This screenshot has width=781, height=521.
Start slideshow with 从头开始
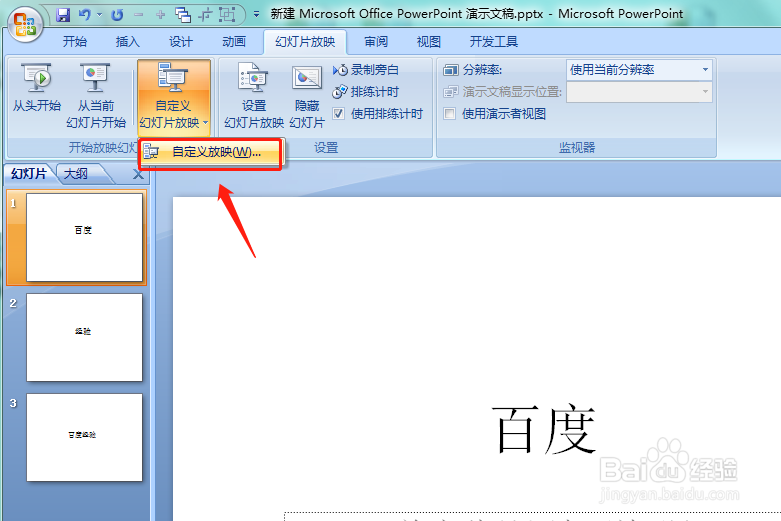36,87
